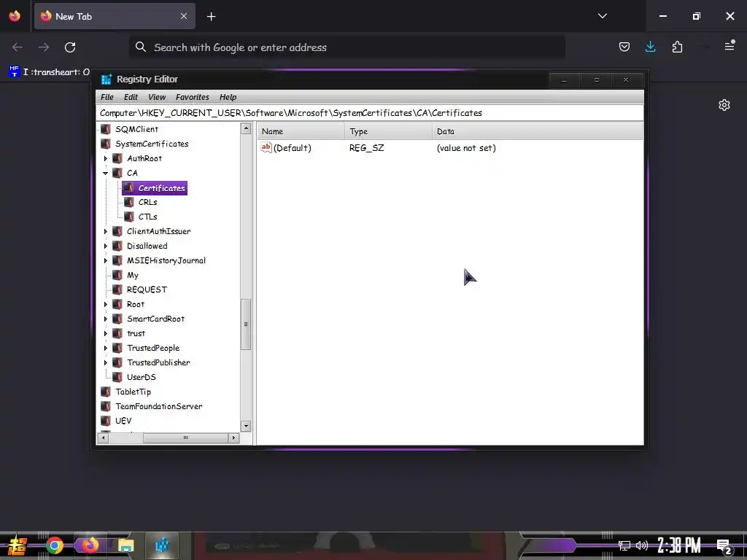Open a new Firefox tab with plus
Viewport: 747px width, 560px height.
point(211,17)
